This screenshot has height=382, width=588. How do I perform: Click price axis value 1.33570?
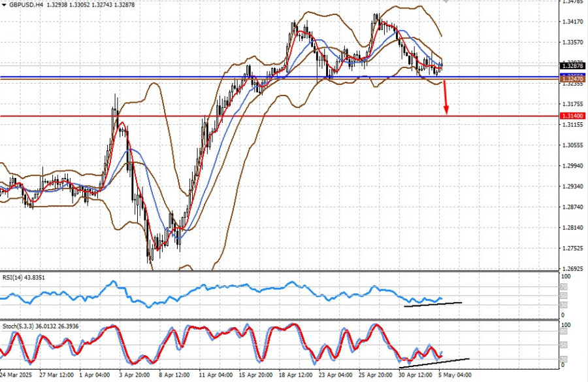coord(572,42)
